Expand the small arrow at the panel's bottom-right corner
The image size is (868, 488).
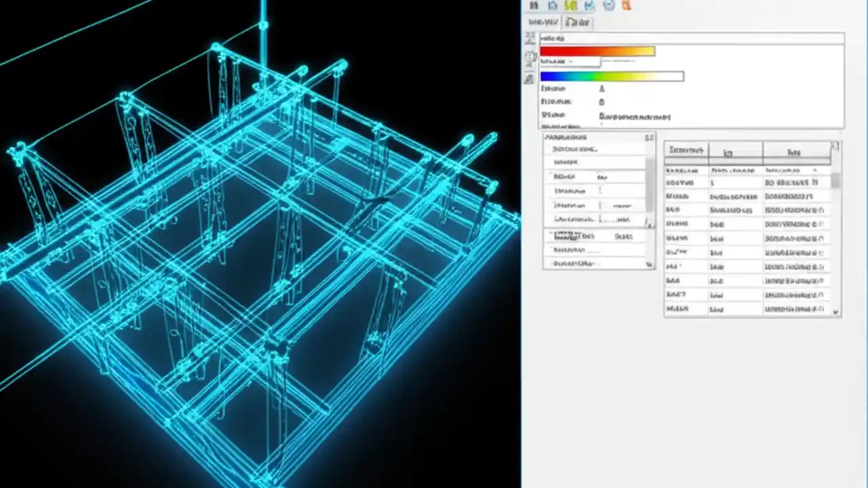coord(649,265)
